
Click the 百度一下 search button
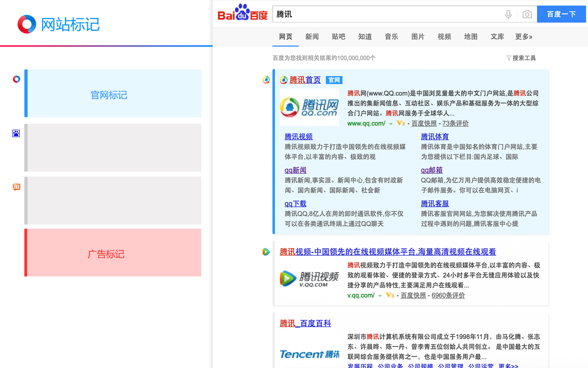[561, 14]
